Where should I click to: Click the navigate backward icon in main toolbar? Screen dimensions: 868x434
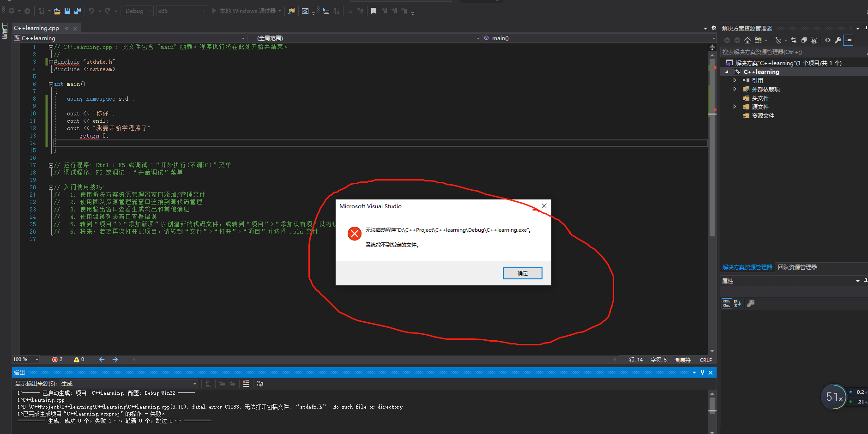(12, 11)
